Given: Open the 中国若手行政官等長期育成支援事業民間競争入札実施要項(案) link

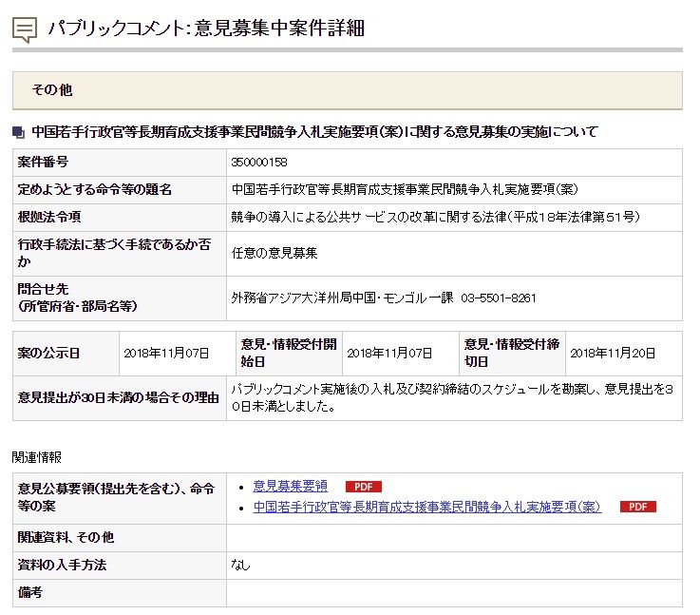Looking at the screenshot, I should [427, 507].
